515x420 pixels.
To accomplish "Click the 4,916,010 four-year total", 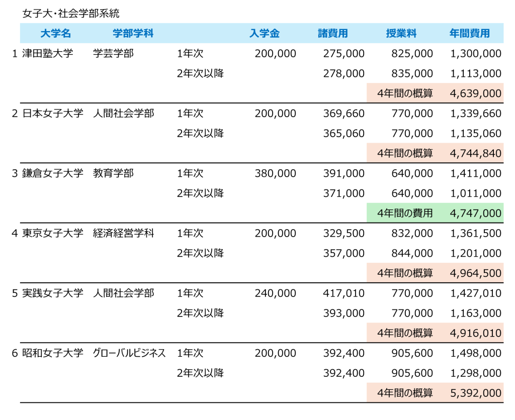I will pos(476,333).
